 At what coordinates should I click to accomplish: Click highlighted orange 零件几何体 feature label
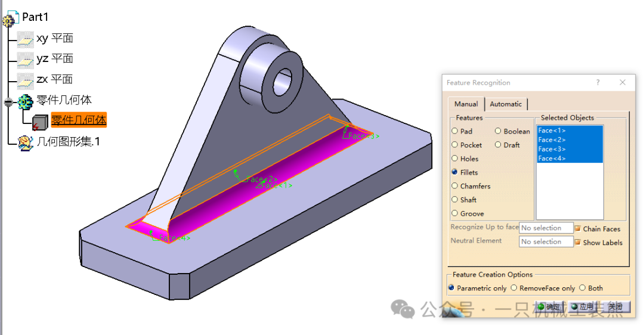(x=79, y=120)
